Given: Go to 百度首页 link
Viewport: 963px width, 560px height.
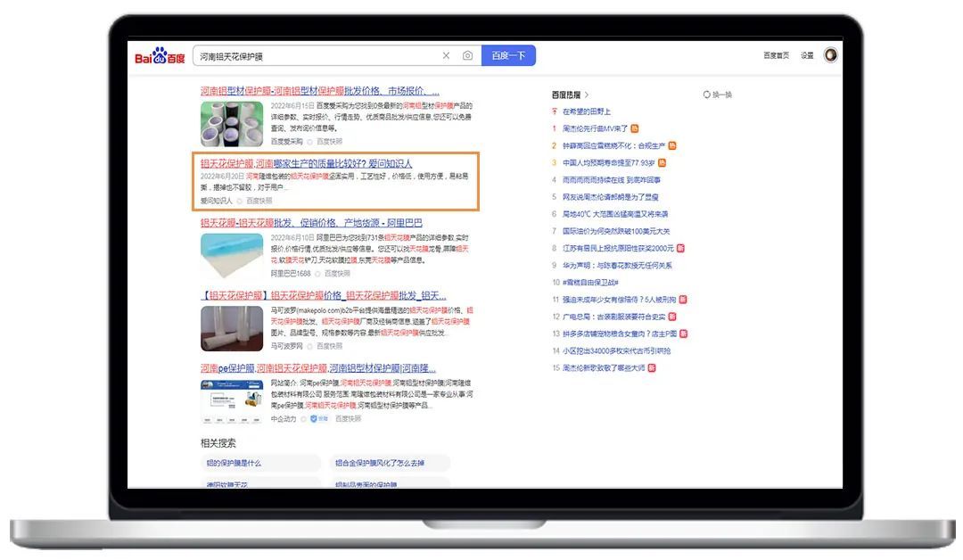Looking at the screenshot, I should point(776,56).
